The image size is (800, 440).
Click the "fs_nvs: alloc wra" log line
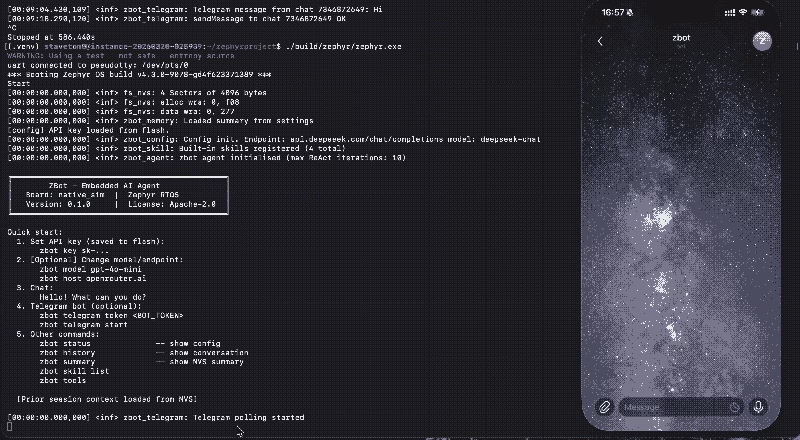[x=123, y=102]
